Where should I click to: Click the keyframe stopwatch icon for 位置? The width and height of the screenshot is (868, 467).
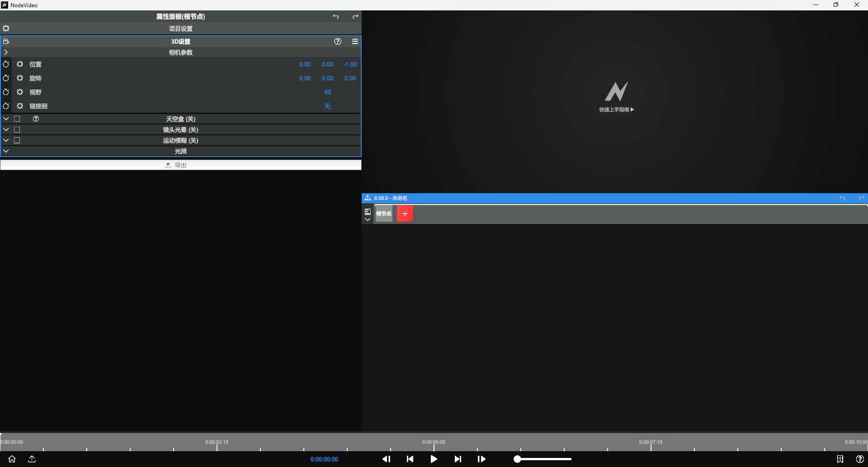(6, 64)
